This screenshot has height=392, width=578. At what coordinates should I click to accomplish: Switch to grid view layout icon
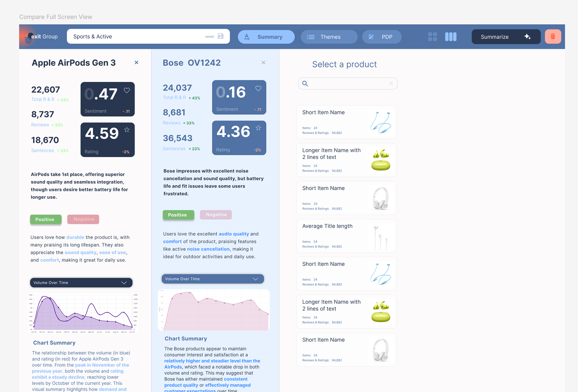[432, 37]
